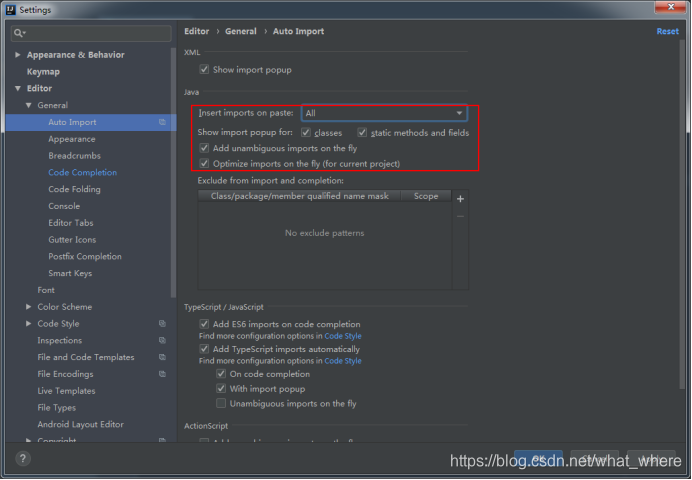Toggle Add unambiguous imports on the fly
Screen dimensions: 692x480
pos(204,148)
